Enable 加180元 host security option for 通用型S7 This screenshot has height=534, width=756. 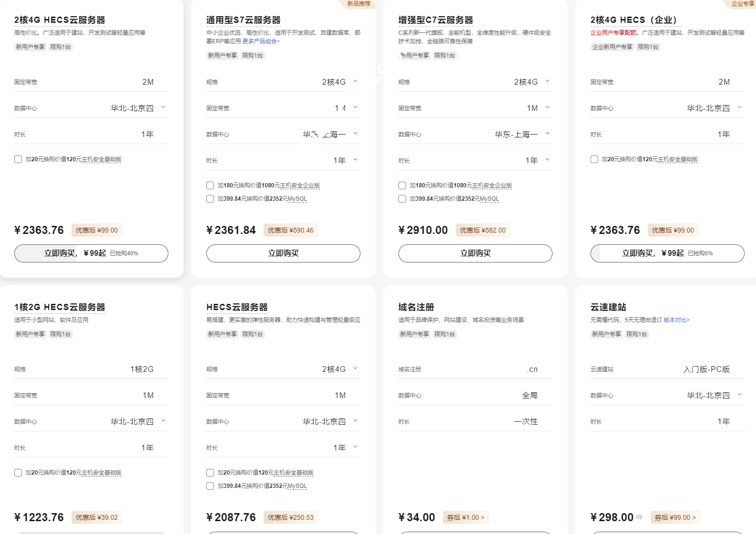210,185
